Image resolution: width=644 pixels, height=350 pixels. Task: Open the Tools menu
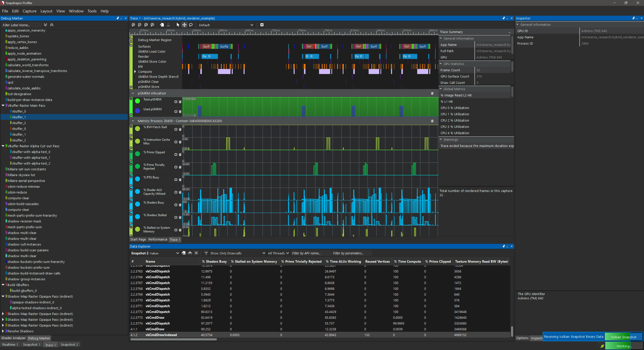pyautogui.click(x=92, y=11)
